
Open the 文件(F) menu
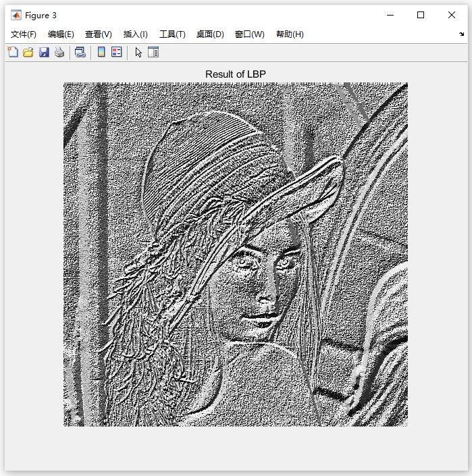pyautogui.click(x=24, y=34)
